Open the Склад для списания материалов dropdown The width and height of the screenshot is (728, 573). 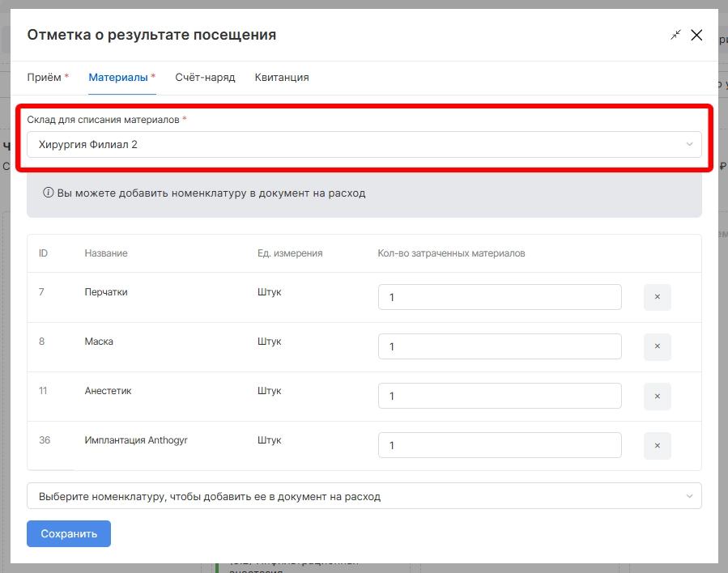coord(356,145)
